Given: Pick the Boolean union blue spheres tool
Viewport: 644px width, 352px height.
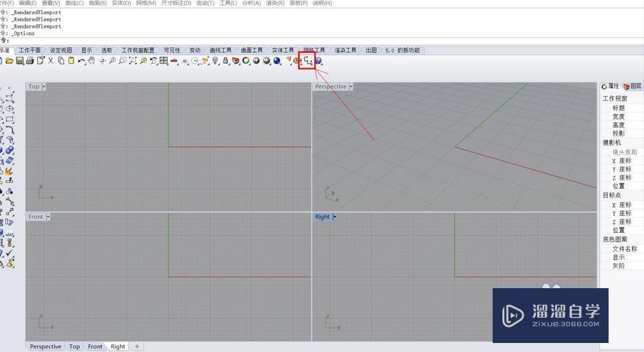Looking at the screenshot, I should 10,150.
